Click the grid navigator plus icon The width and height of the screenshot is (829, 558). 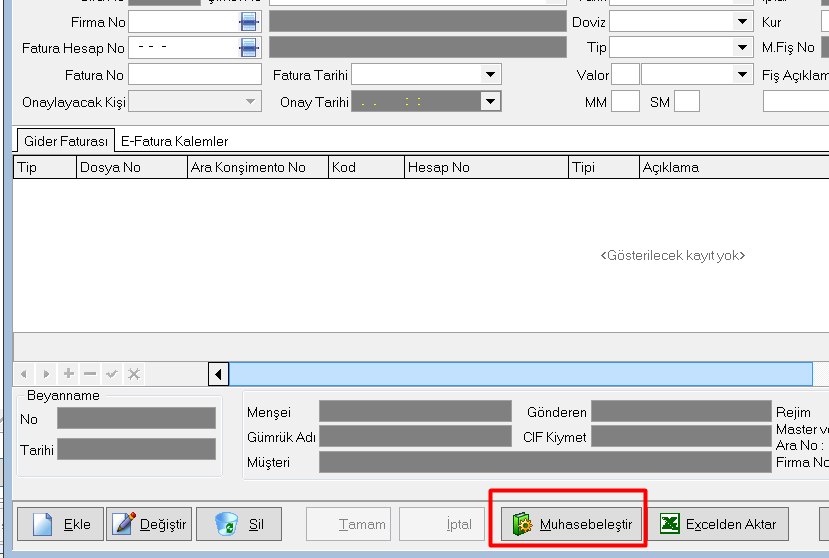[69, 374]
